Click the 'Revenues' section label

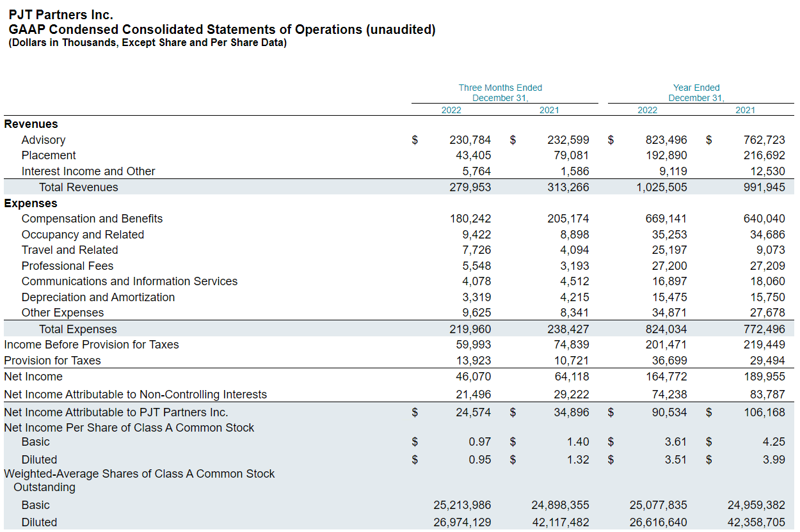[x=31, y=124]
